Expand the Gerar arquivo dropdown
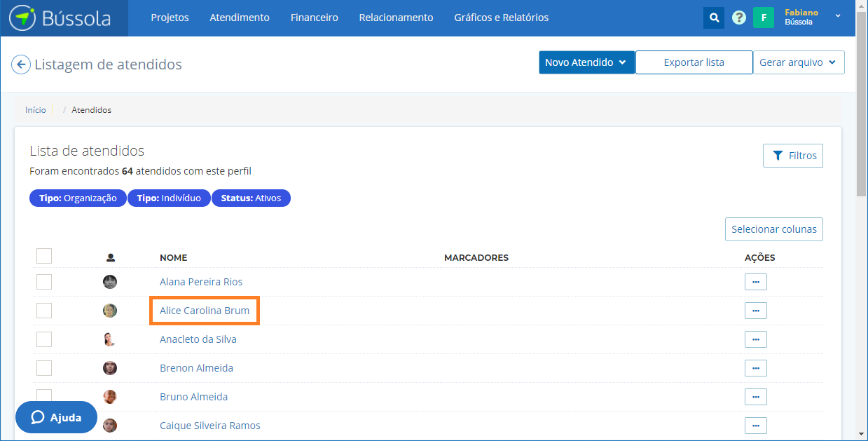 coord(799,62)
